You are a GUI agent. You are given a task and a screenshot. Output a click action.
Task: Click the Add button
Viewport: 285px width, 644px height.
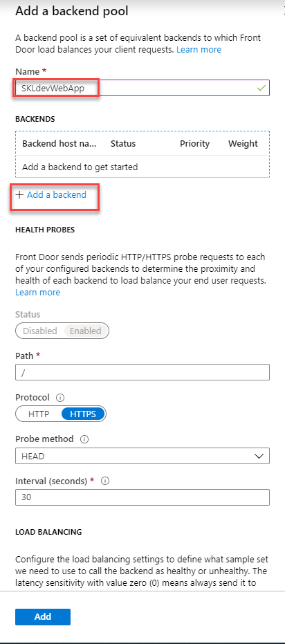(43, 617)
